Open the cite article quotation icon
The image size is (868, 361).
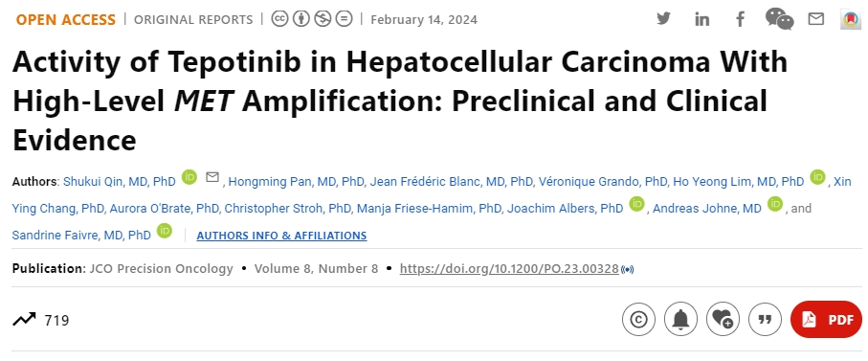click(x=765, y=320)
